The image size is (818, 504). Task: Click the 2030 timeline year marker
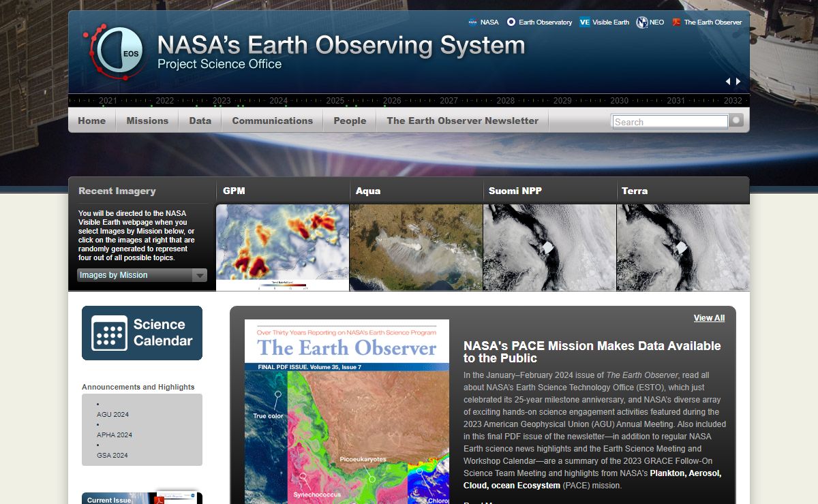tap(619, 101)
